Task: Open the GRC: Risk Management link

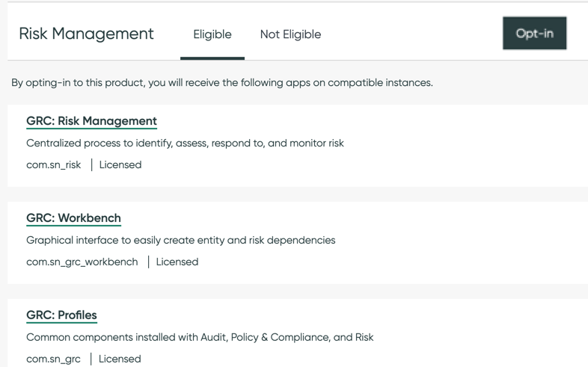Action: pos(91,121)
